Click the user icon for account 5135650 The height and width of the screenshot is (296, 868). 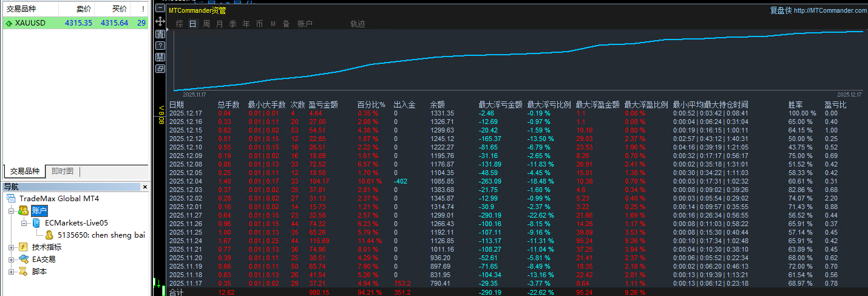[x=49, y=235]
